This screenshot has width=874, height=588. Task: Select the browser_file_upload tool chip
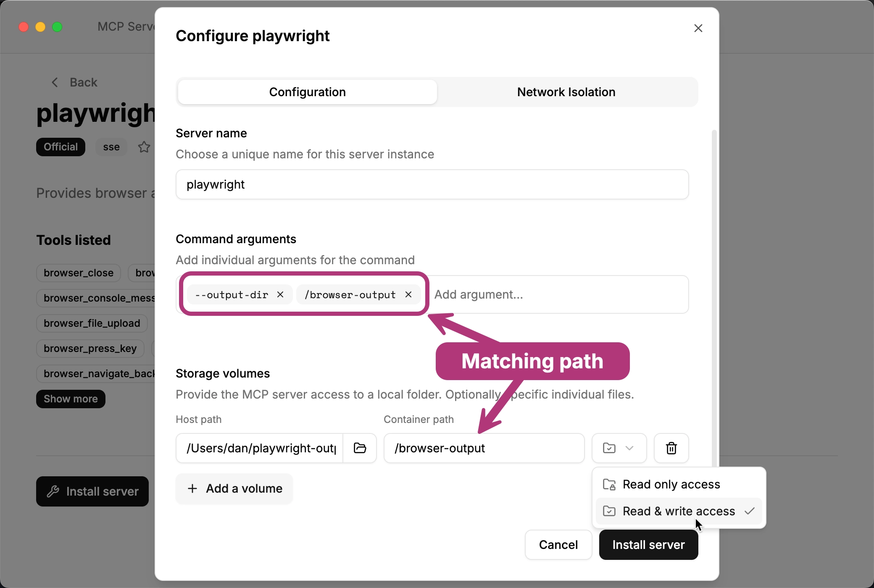pos(92,323)
